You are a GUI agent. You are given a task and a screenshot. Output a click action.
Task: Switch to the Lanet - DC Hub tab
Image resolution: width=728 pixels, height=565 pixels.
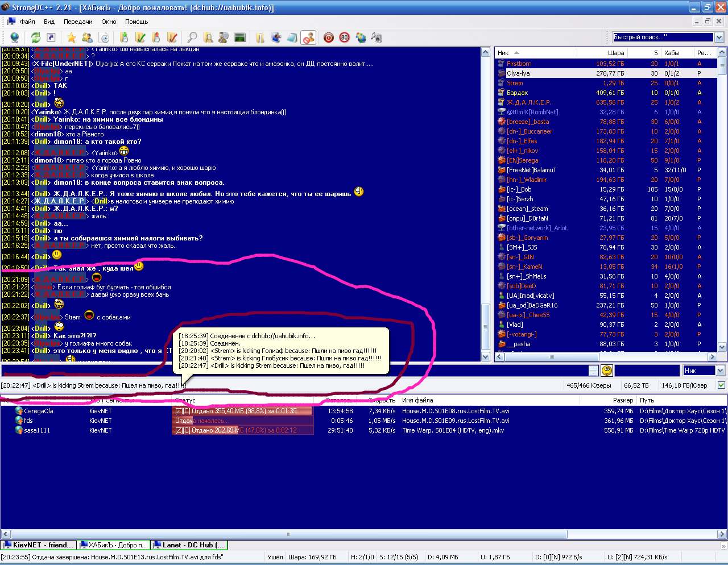189,545
